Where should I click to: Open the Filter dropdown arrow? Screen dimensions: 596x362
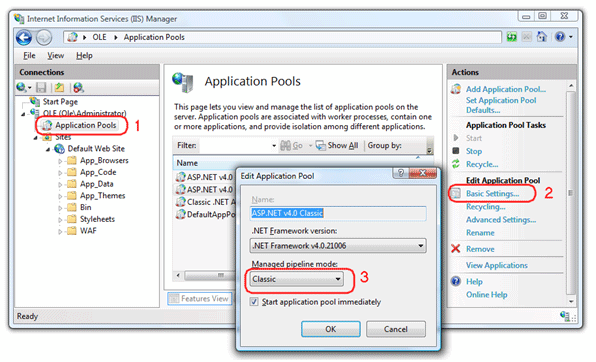point(274,146)
